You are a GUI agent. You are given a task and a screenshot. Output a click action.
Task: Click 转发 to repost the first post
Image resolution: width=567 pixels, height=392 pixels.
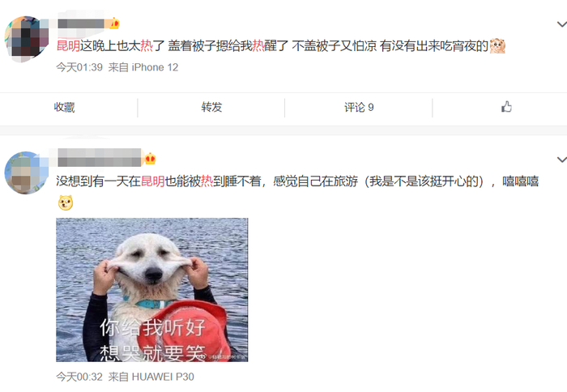[211, 107]
